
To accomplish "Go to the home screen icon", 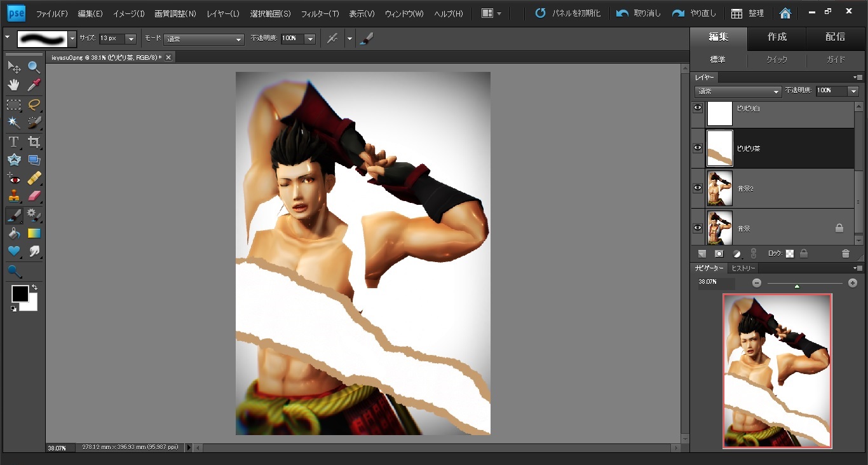I will [x=785, y=13].
